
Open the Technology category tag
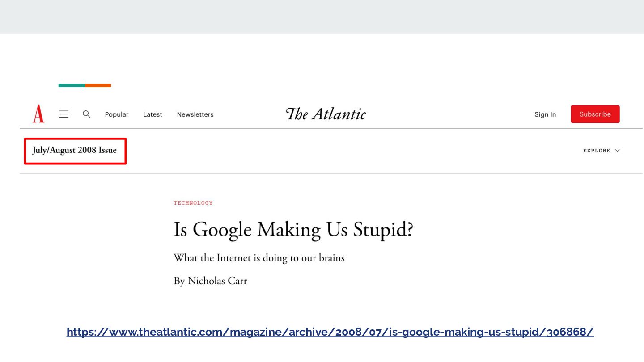click(x=193, y=203)
